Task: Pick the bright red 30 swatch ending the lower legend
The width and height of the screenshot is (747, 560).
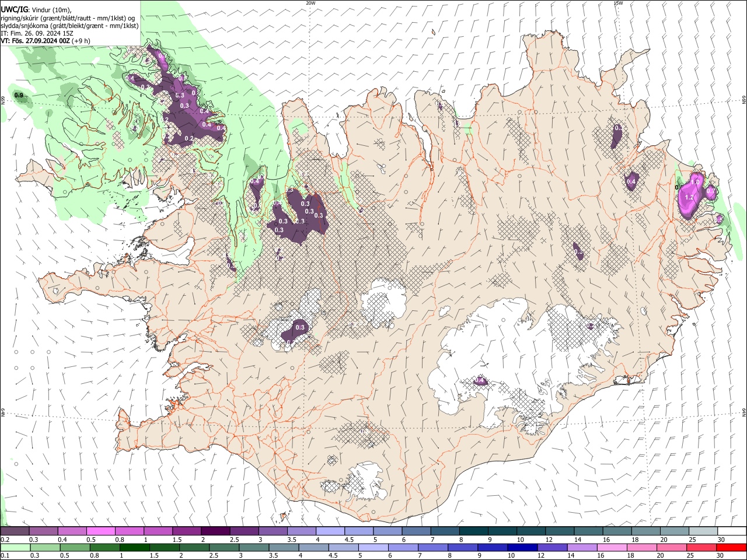Action: pyautogui.click(x=731, y=547)
